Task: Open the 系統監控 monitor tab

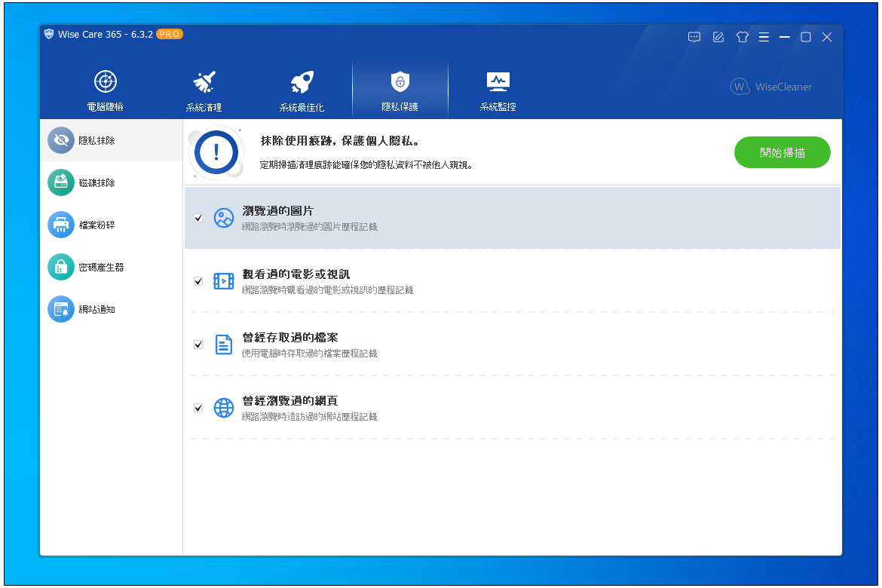Action: [498, 90]
